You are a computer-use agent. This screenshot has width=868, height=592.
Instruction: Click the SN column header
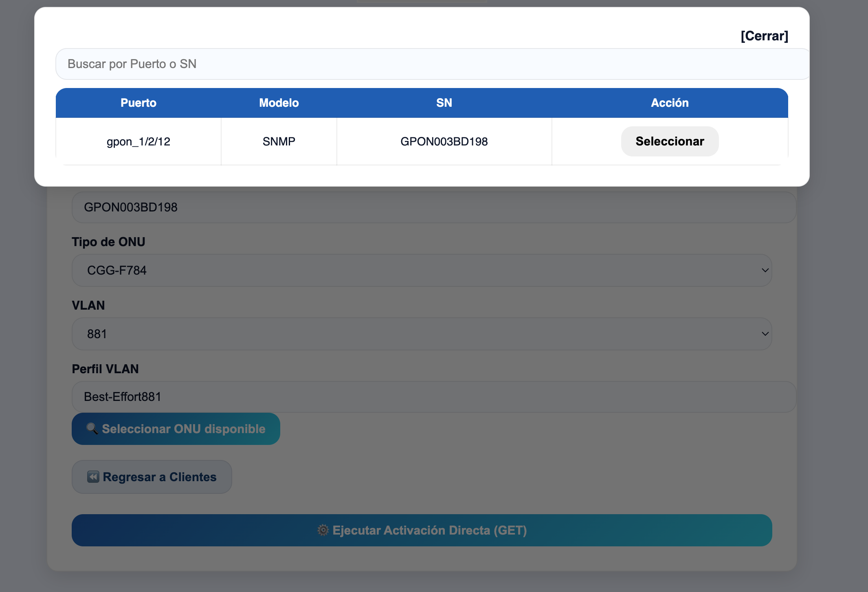pyautogui.click(x=444, y=103)
